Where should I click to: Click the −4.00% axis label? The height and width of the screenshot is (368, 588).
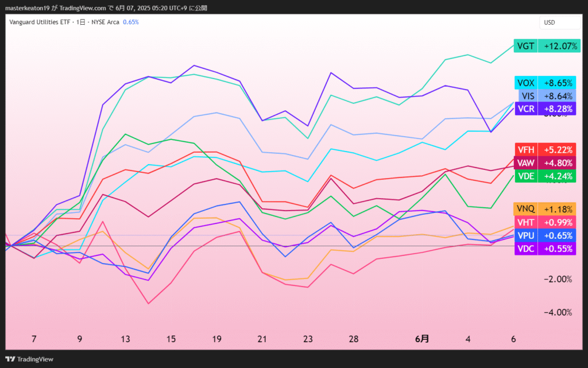(558, 312)
